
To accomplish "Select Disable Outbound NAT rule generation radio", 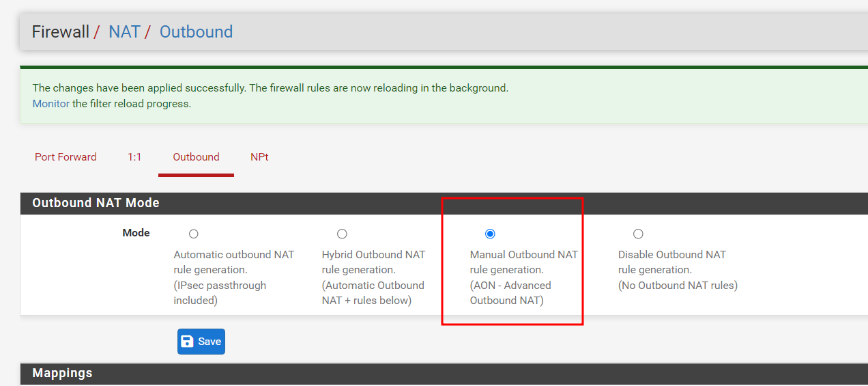I will (638, 234).
